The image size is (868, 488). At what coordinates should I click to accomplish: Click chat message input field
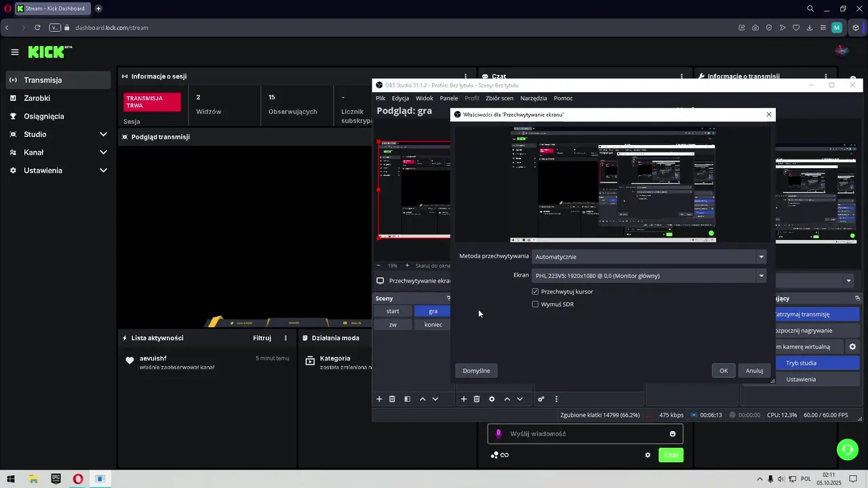click(585, 434)
